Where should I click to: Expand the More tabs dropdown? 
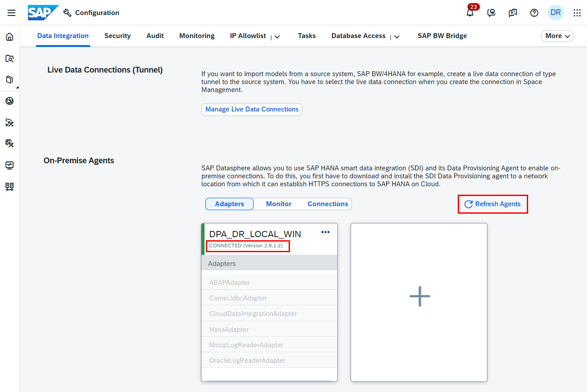click(557, 36)
